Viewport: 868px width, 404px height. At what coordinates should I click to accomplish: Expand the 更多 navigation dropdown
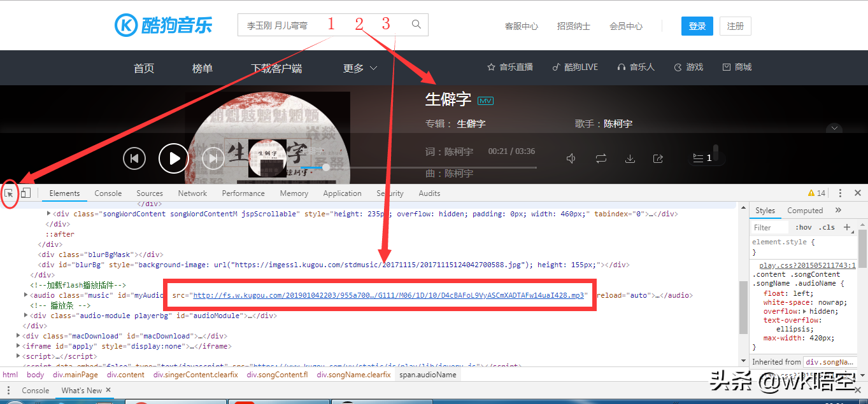359,68
